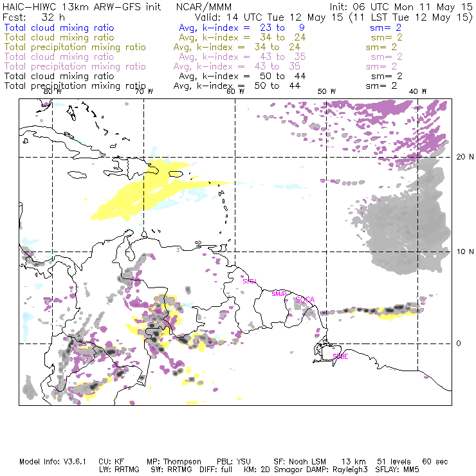Click '43 to 35' in purple cloud row
The image size is (476, 476).
pyautogui.click(x=282, y=57)
